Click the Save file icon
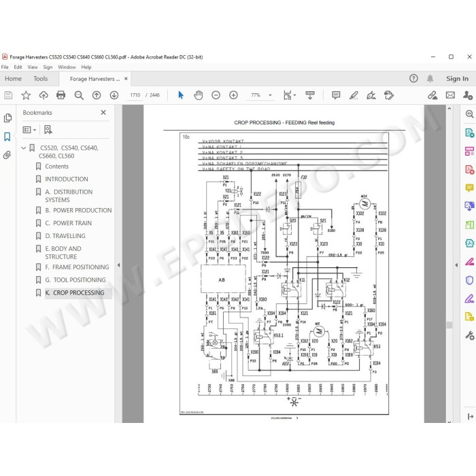 8,95
